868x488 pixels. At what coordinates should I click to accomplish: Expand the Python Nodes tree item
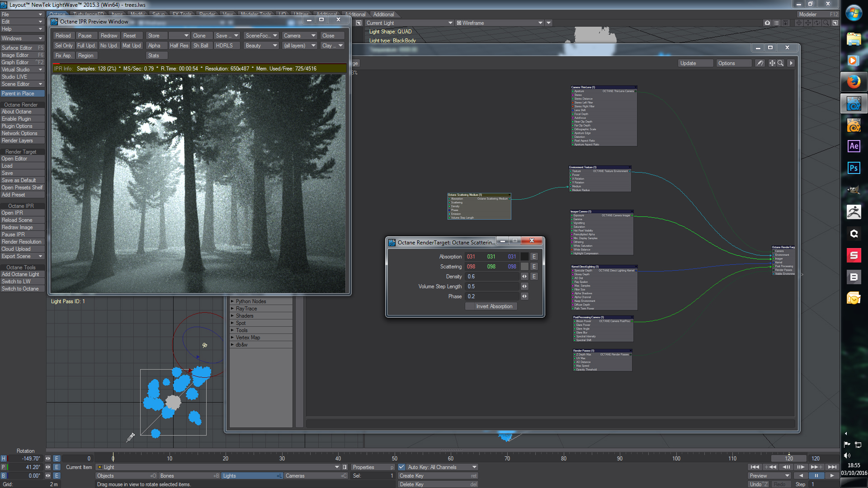[x=233, y=301]
